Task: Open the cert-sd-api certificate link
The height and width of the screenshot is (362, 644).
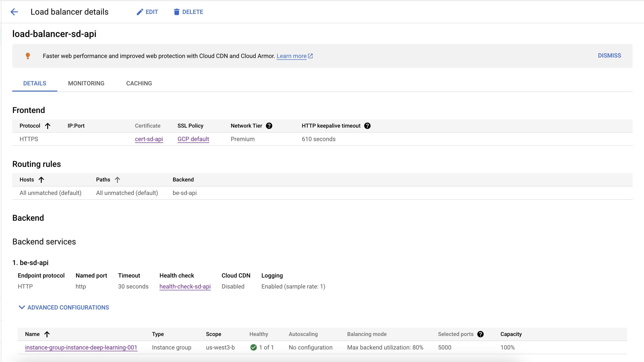Action: pos(149,139)
